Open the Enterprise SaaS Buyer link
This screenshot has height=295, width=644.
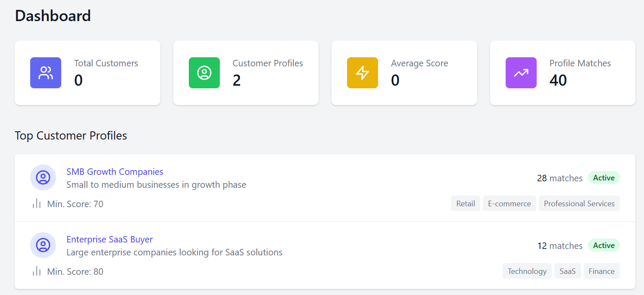pos(109,239)
